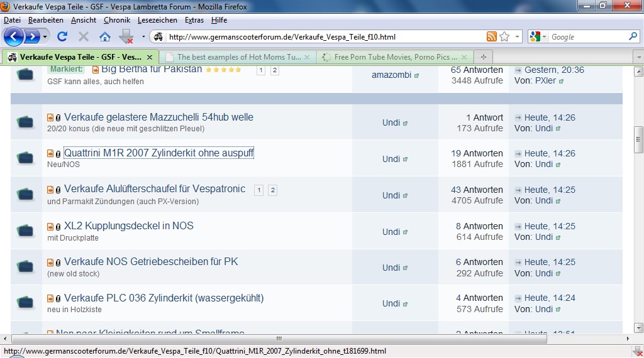Click folder status icon of PLC 036 thread
The image size is (644, 358).
[x=25, y=303]
